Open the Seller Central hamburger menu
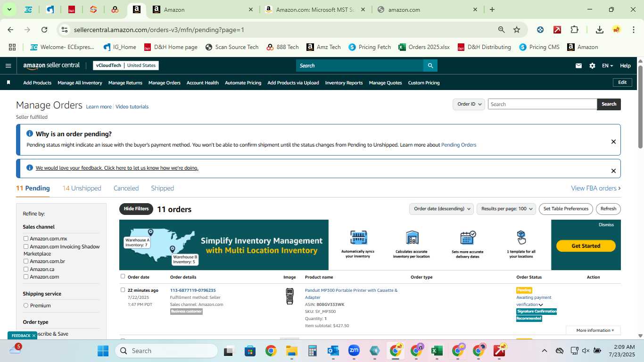The image size is (644, 362). coord(8,66)
